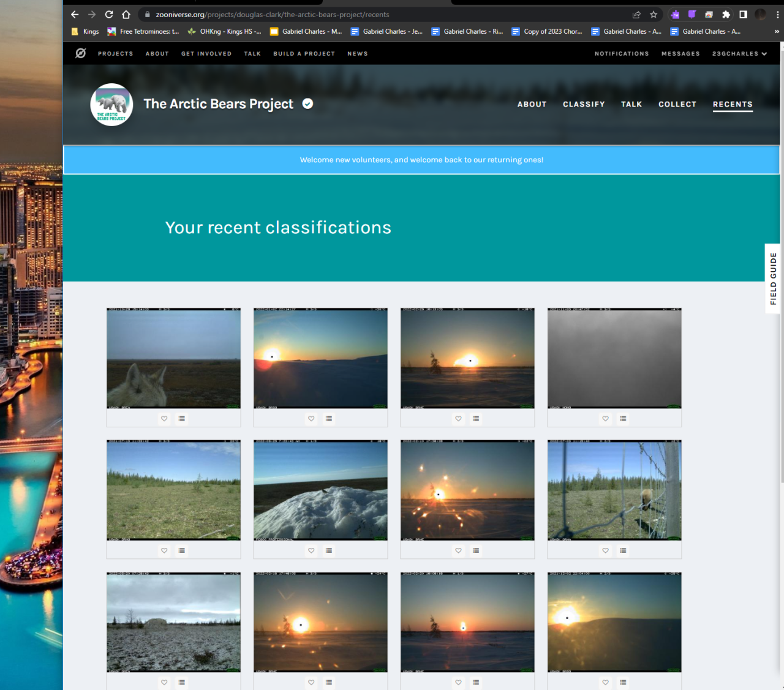Open the Copy of 2023 Chor... bookmark
This screenshot has width=784, height=690.
(x=547, y=31)
